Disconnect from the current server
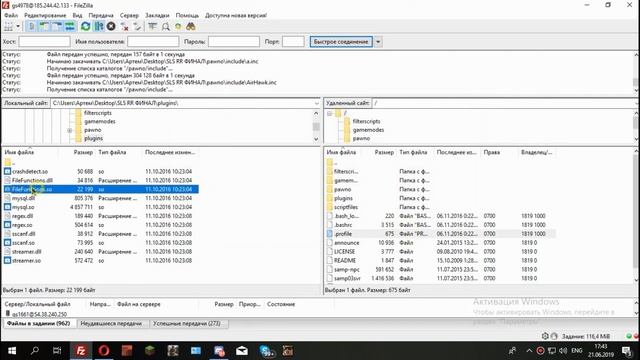The width and height of the screenshot is (640, 360). pos(124,27)
